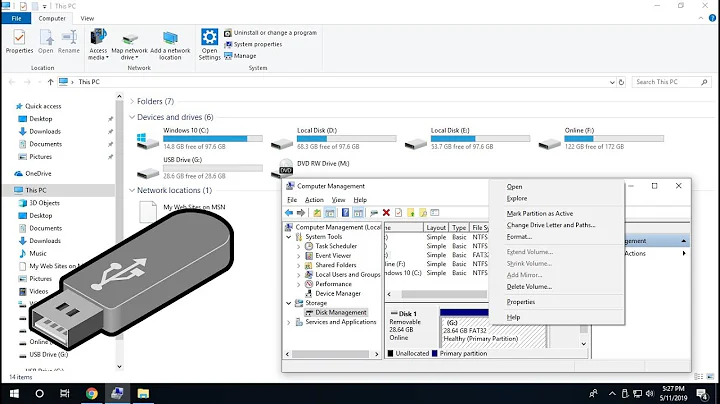The image size is (720, 404).
Task: Open the View menu in Computer Management
Action: 338,200
